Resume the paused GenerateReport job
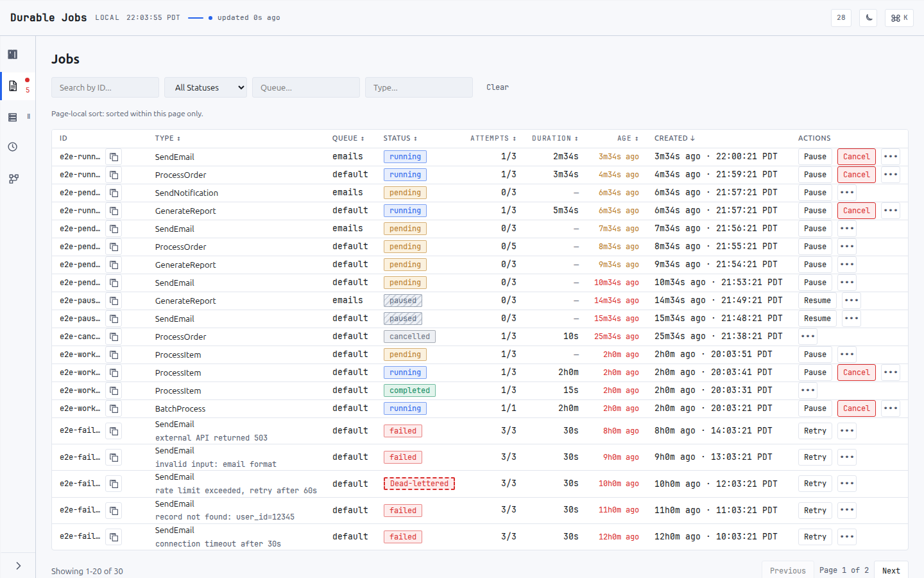The width and height of the screenshot is (924, 578). [817, 301]
